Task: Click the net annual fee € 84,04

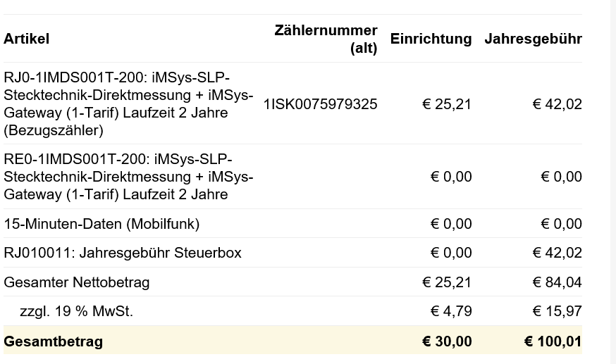Action: (558, 282)
